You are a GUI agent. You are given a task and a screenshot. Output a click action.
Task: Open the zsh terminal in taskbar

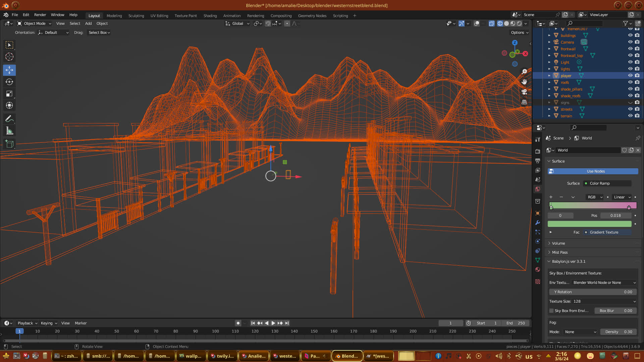point(66,356)
